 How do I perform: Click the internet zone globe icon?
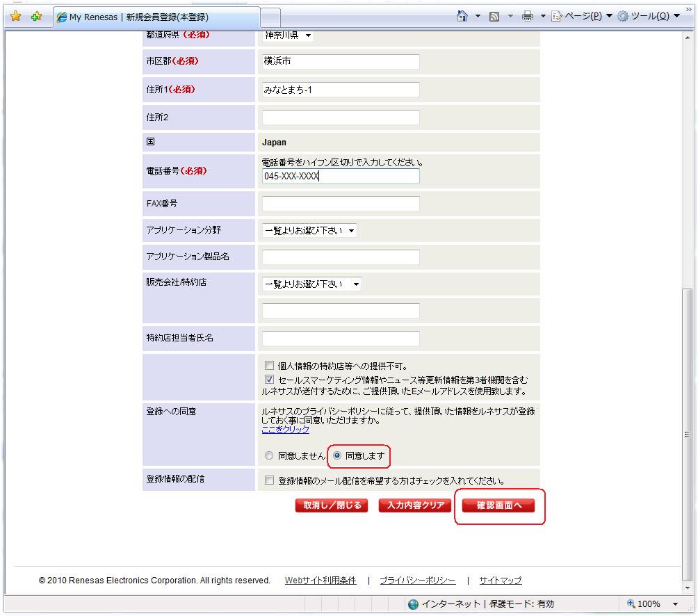[x=414, y=603]
